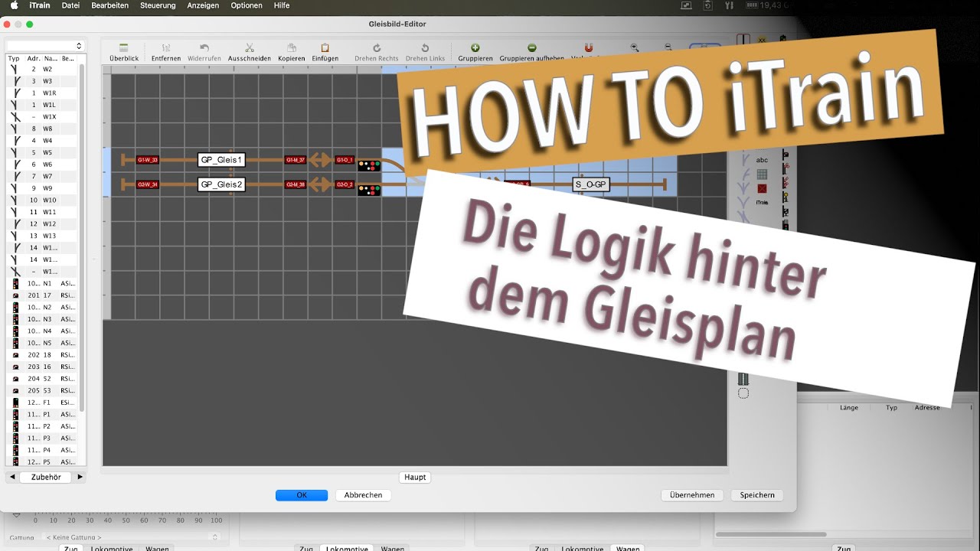The width and height of the screenshot is (980, 551).
Task: Click 50 on the background speed scale
Action: (x=125, y=520)
